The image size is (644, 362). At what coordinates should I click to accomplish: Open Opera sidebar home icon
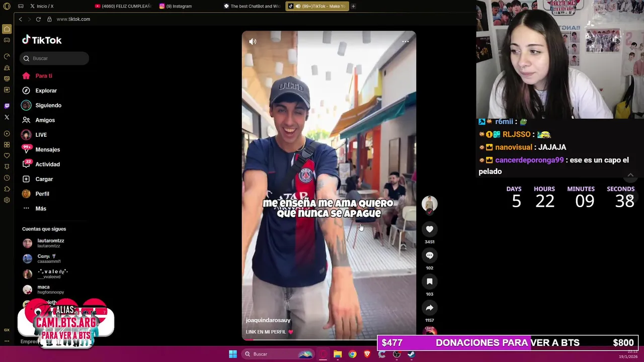click(x=7, y=29)
